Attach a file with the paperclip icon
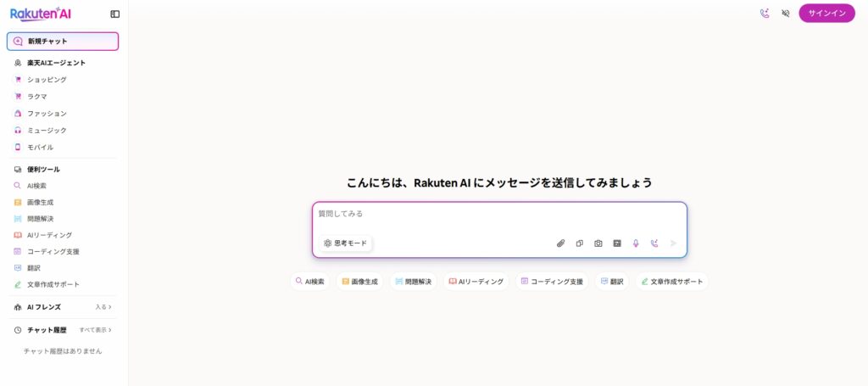This screenshot has width=868, height=386. coord(561,243)
